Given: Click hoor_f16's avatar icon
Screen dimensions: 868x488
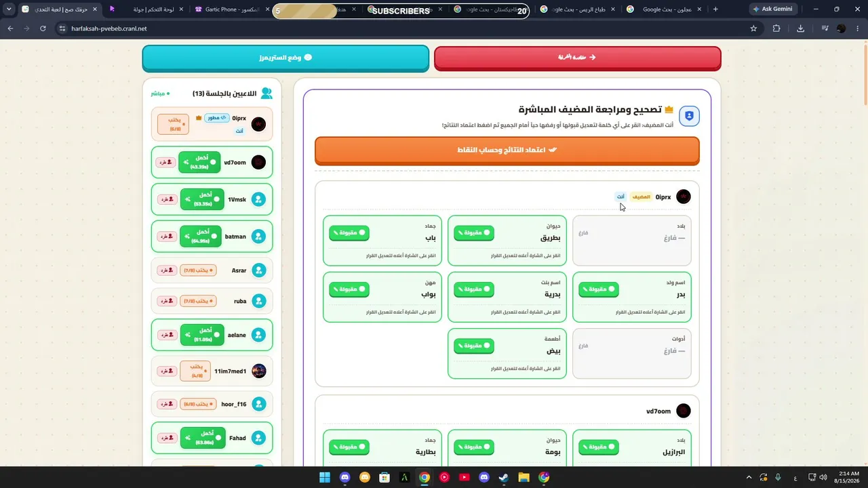Looking at the screenshot, I should click(x=258, y=404).
